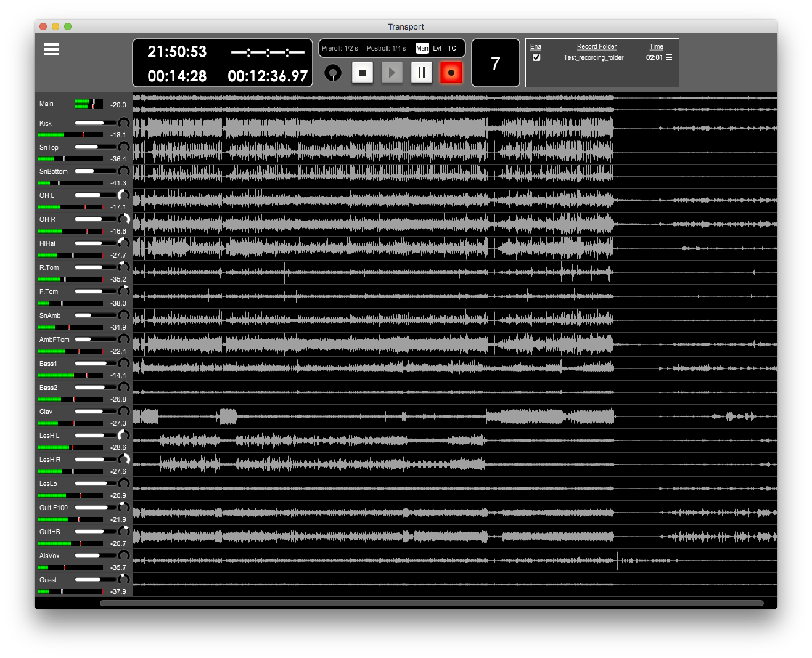Screen dimensions: 812x658
Task: Pause the transport
Action: 422,73
